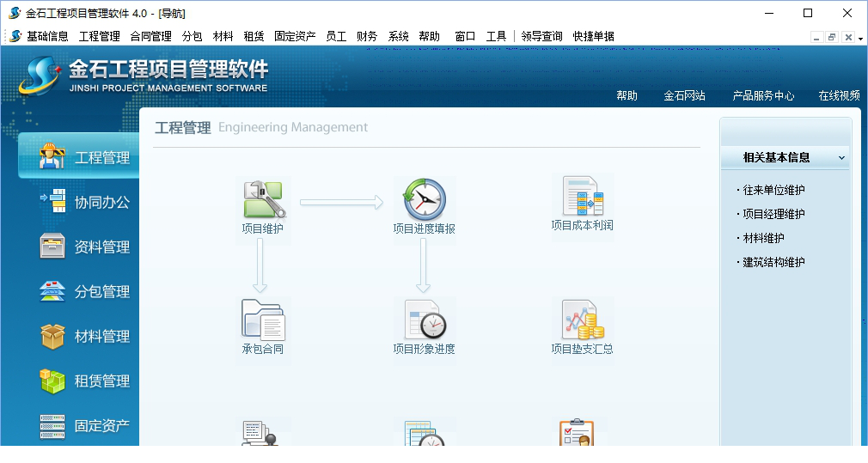Click the clipboard checklist icon at bottom
868x463 pixels.
click(x=577, y=432)
